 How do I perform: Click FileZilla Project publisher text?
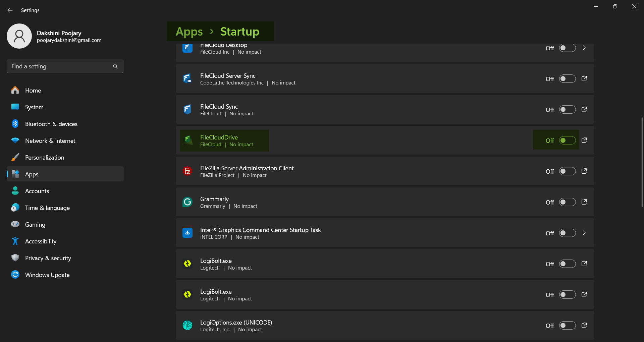217,175
